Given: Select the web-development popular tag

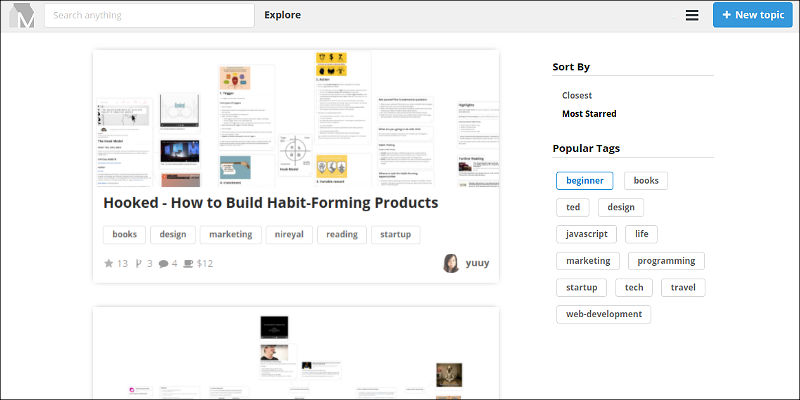Looking at the screenshot, I should (x=604, y=314).
